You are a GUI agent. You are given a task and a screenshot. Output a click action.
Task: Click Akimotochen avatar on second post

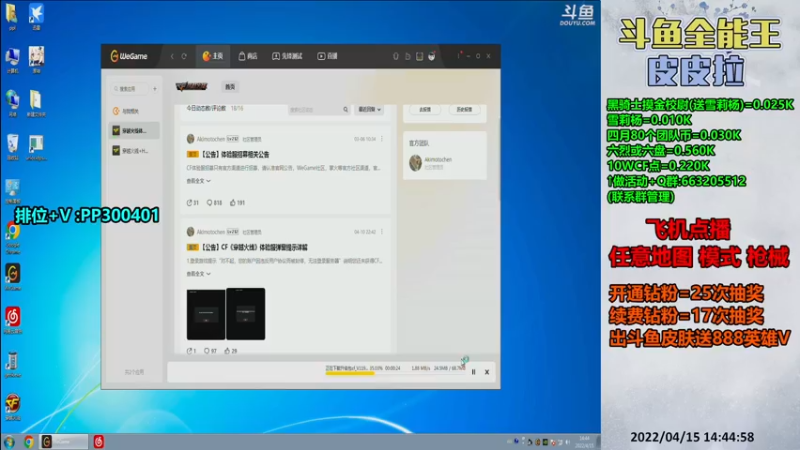(190, 232)
